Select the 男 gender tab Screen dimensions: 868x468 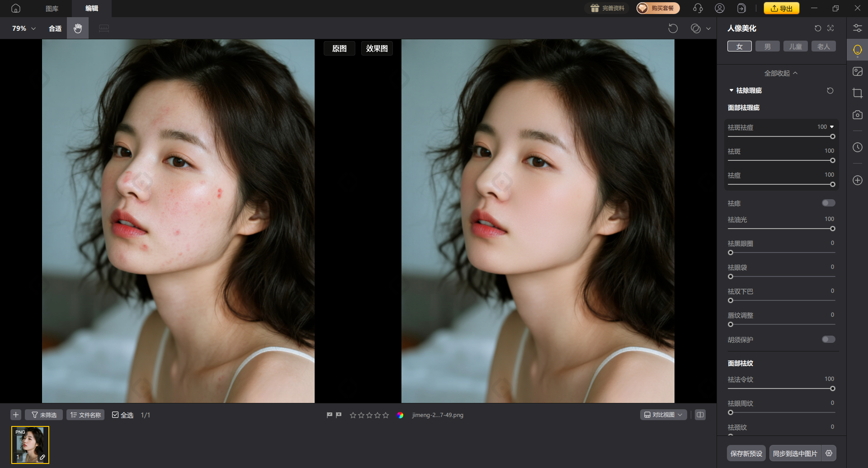click(x=767, y=47)
